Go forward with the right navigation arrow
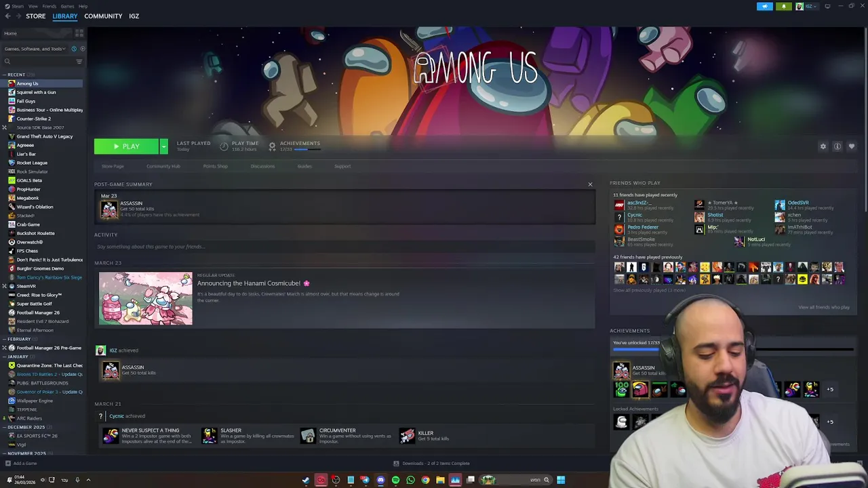The image size is (868, 488). click(18, 16)
